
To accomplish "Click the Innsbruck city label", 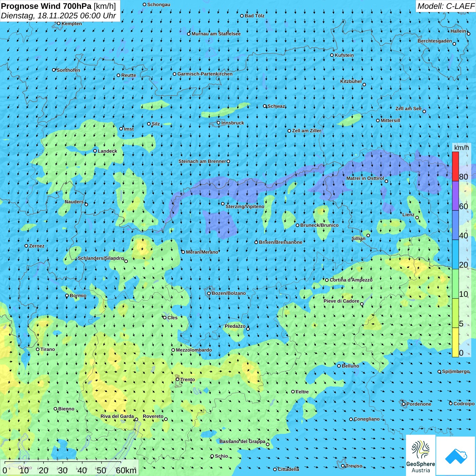I will [x=233, y=123].
